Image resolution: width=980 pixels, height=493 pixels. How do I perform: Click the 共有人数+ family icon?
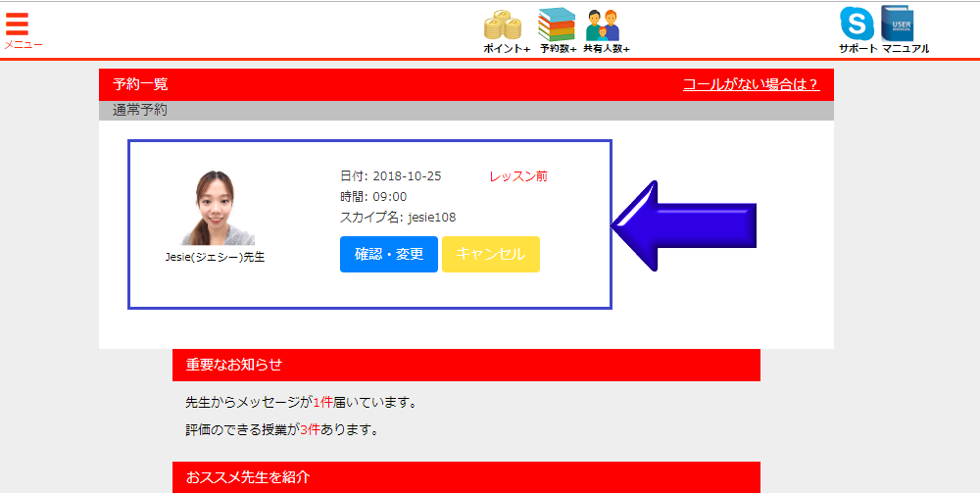coord(603,25)
